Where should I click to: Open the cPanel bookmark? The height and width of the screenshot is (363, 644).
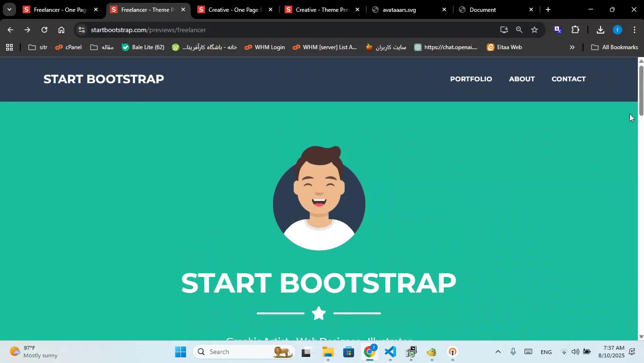[x=68, y=47]
